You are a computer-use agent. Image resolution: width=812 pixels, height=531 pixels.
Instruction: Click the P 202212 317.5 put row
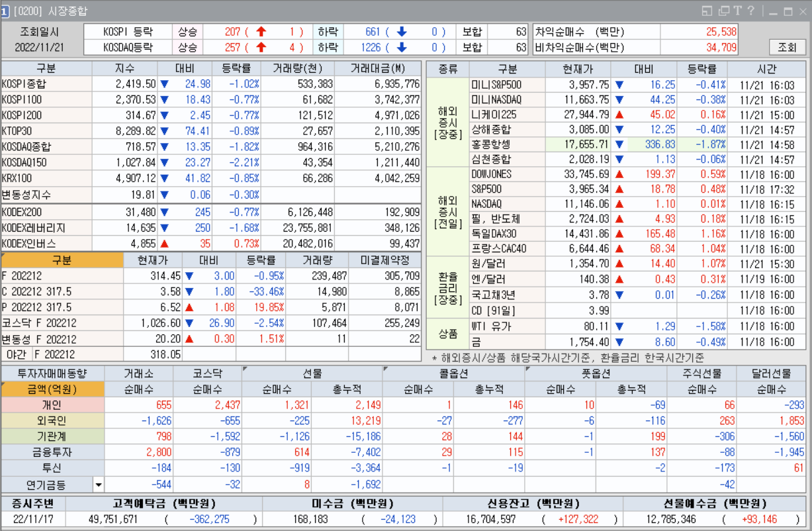62,307
